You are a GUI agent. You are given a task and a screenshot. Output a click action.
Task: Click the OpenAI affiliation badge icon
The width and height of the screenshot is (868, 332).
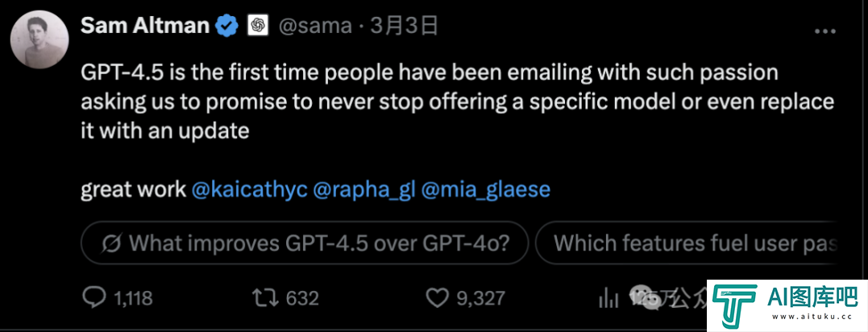coord(257,27)
